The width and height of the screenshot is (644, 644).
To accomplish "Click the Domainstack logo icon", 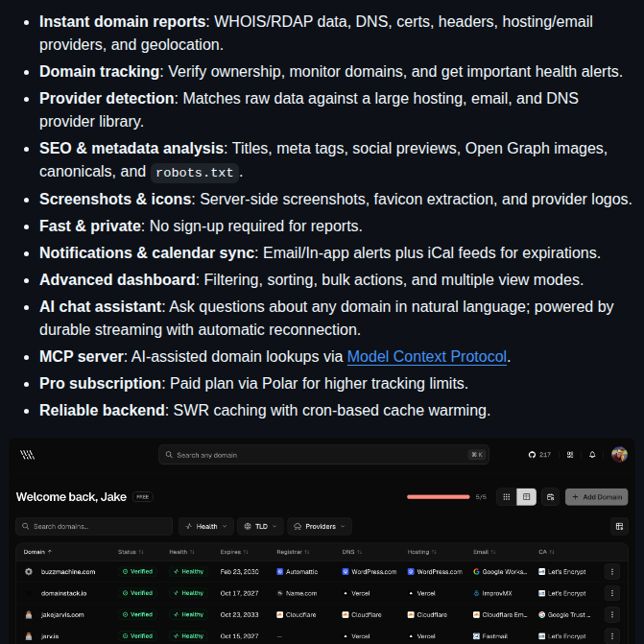I will click(x=28, y=455).
